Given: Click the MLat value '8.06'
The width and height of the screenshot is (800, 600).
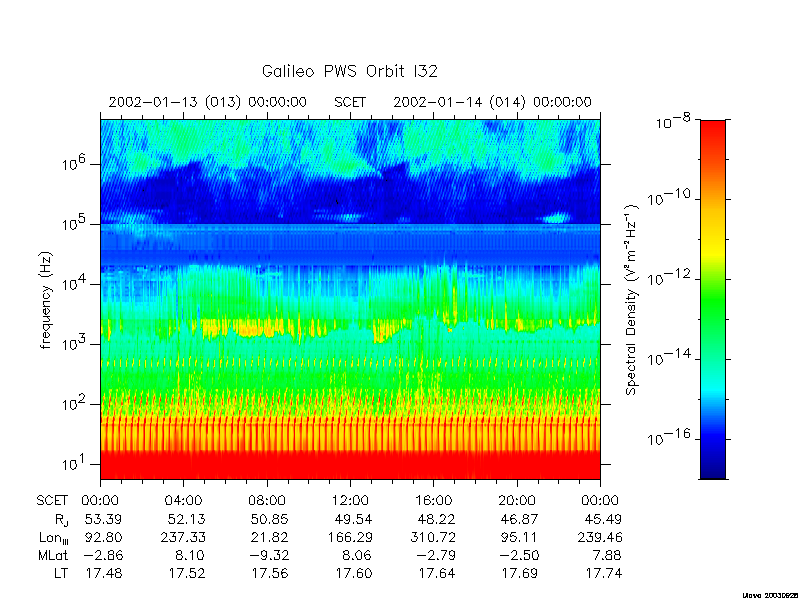Looking at the screenshot, I should click(356, 555).
